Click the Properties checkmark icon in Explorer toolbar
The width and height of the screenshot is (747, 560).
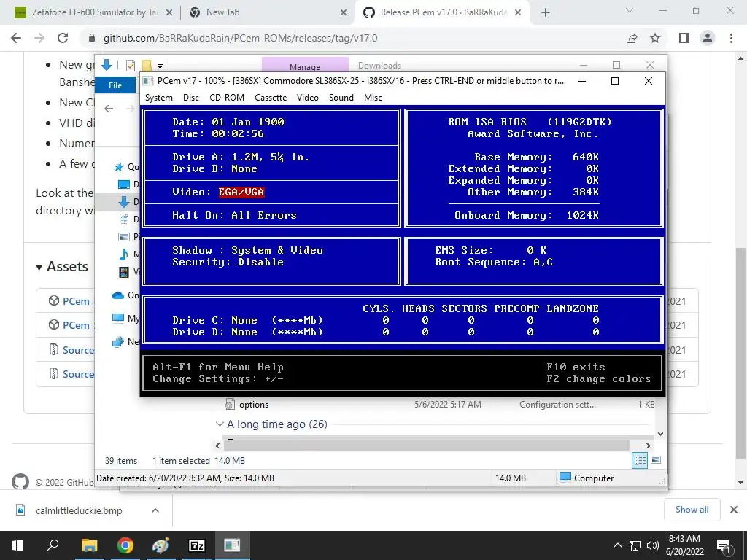click(131, 66)
